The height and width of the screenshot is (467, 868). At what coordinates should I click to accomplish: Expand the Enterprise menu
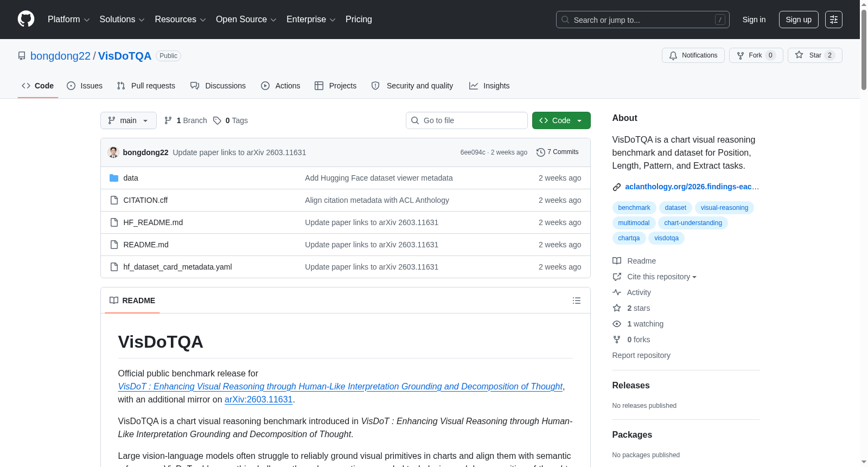point(311,20)
